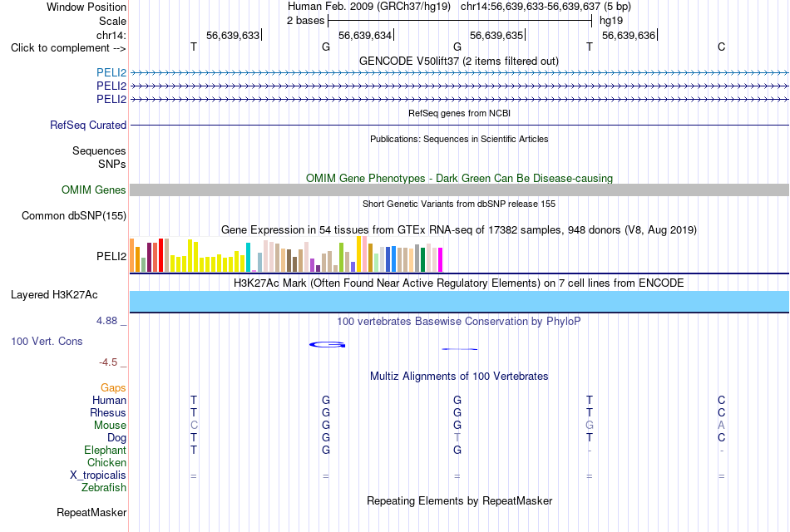Click the GENCODE V50lift37 track title
The height and width of the screenshot is (532, 790).
[458, 61]
